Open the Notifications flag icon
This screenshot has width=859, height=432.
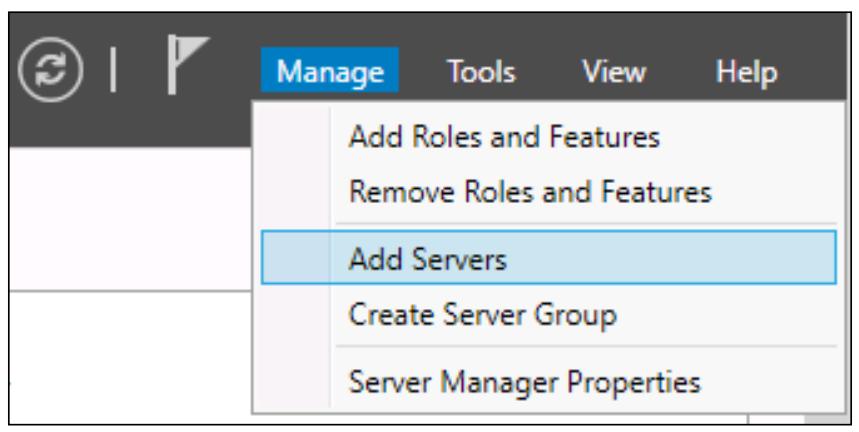pyautogui.click(x=187, y=65)
